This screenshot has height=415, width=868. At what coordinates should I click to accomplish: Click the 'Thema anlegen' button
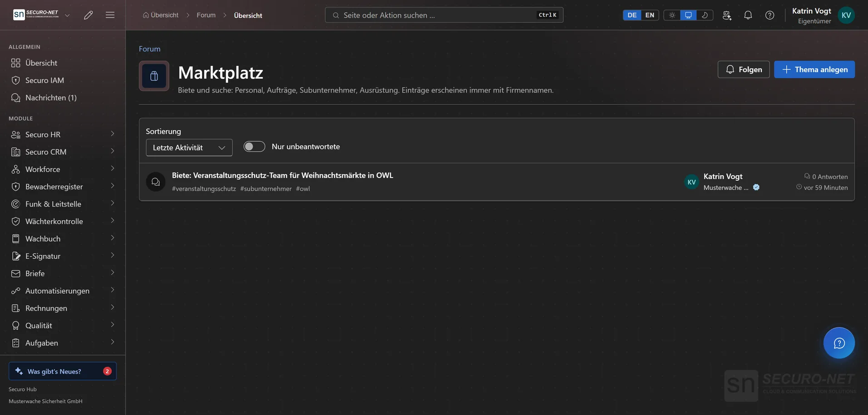click(x=814, y=69)
